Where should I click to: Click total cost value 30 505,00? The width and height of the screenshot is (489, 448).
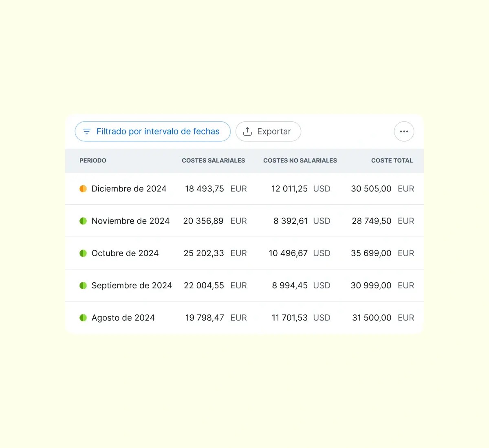[371, 189]
